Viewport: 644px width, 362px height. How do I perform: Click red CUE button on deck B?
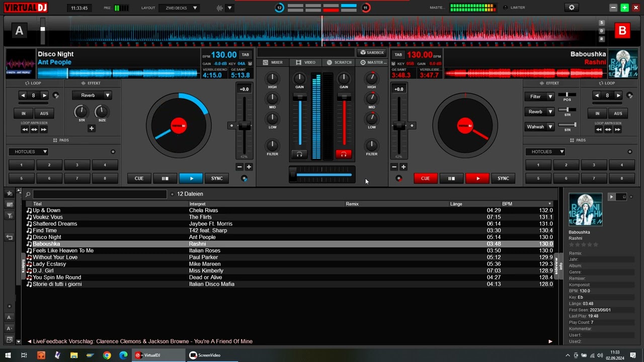coord(425,178)
